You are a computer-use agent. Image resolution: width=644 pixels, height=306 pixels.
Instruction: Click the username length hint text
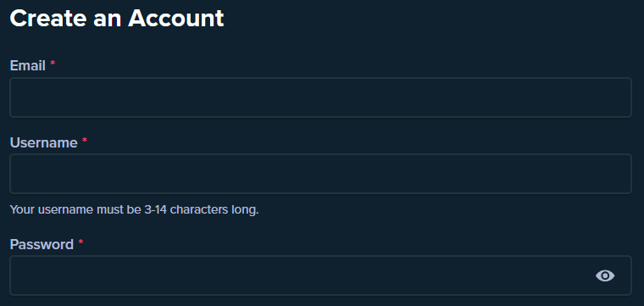pyautogui.click(x=134, y=210)
